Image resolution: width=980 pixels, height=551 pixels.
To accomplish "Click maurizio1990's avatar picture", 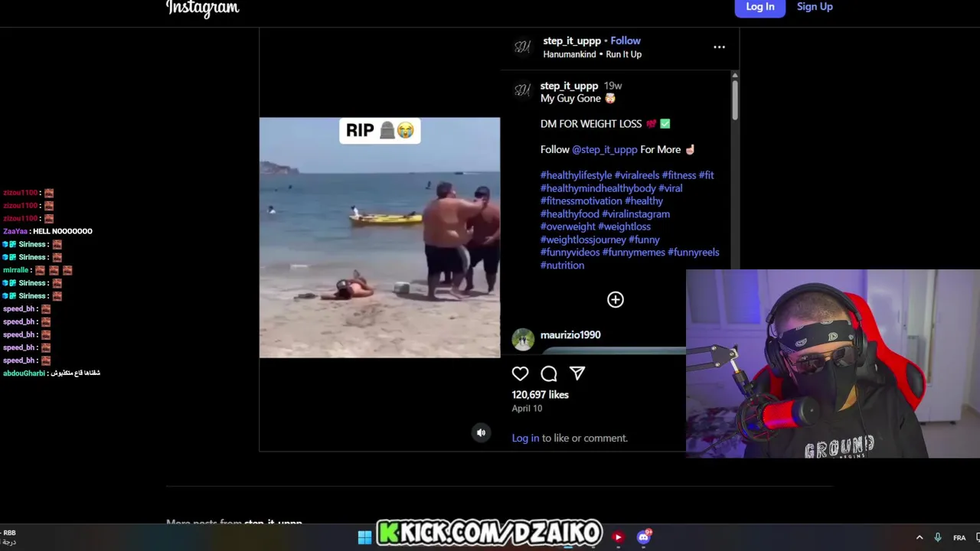I will (x=523, y=340).
